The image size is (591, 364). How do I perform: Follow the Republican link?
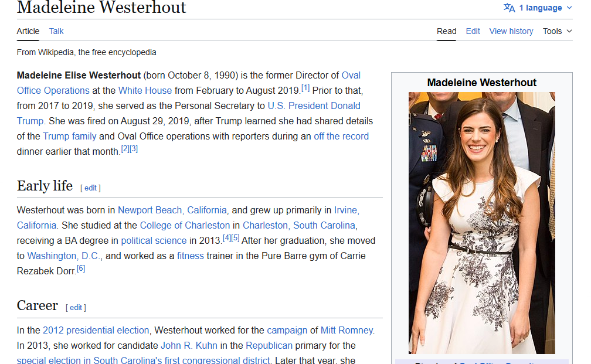point(269,346)
